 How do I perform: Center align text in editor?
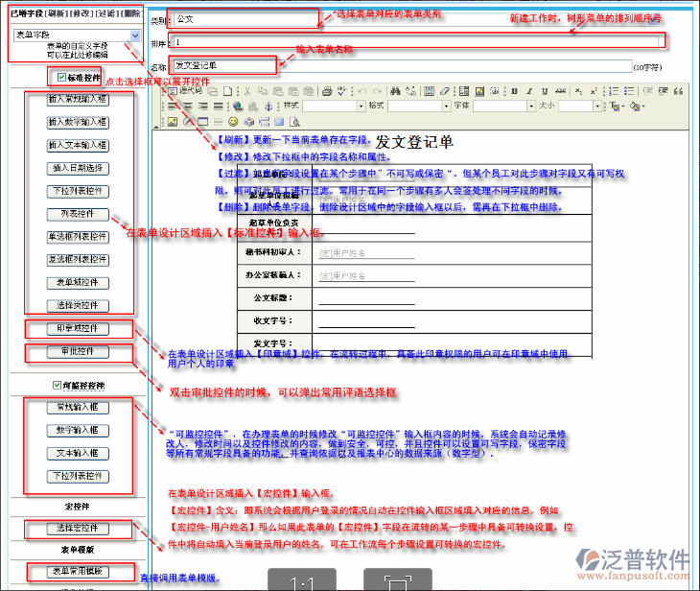pos(188,106)
